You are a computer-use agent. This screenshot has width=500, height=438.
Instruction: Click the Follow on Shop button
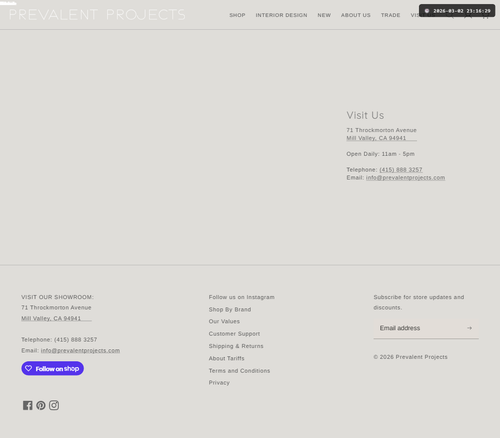tap(53, 368)
